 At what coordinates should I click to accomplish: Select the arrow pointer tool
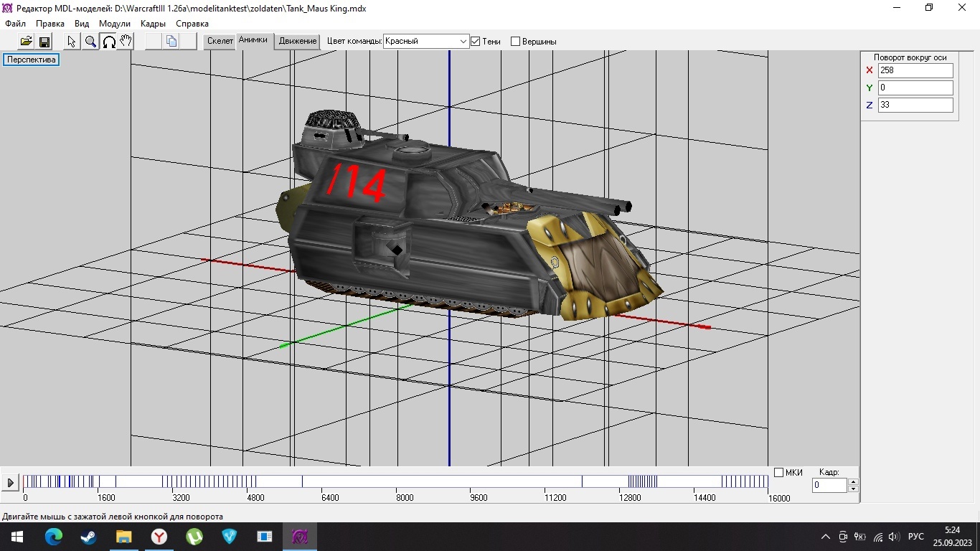pos(72,42)
